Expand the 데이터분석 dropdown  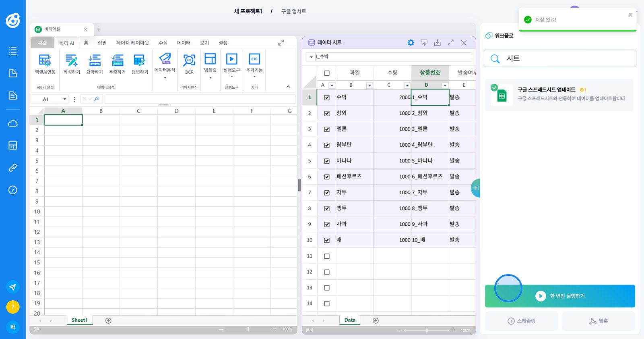pos(165,78)
